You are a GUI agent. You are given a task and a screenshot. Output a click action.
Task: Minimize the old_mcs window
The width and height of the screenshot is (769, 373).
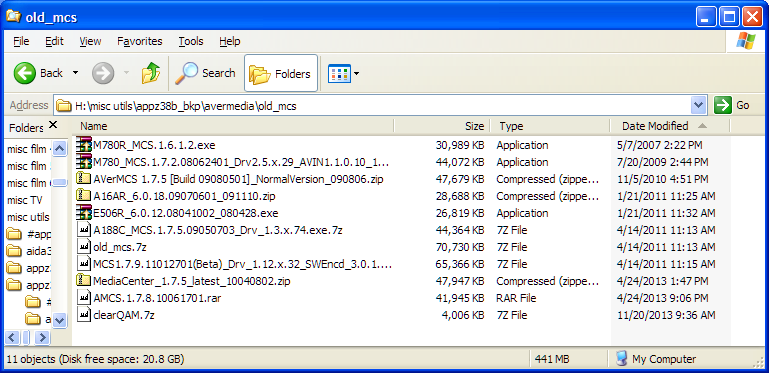[707, 18]
